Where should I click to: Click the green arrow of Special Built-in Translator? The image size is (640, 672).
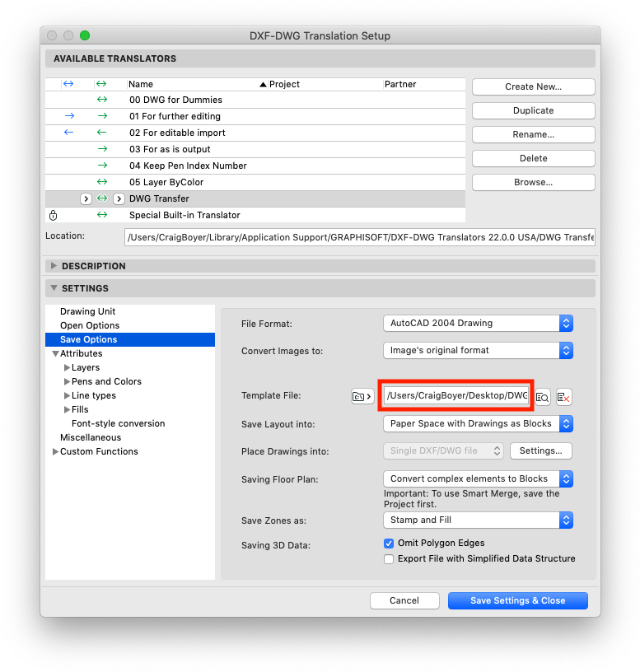point(102,215)
